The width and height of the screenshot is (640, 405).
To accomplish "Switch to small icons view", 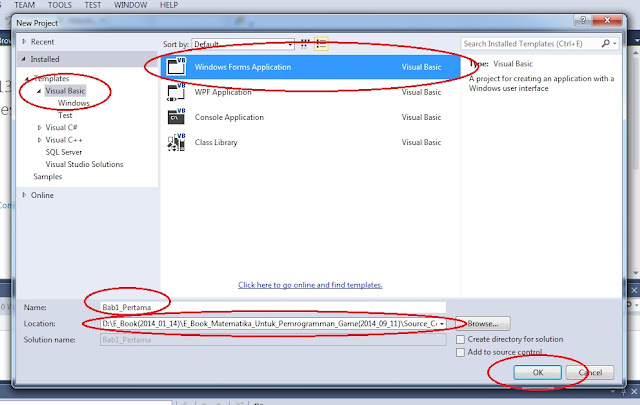I will [304, 44].
